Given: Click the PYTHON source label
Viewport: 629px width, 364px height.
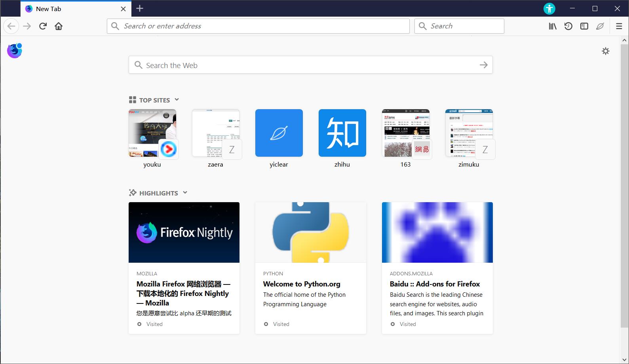Looking at the screenshot, I should coord(273,274).
